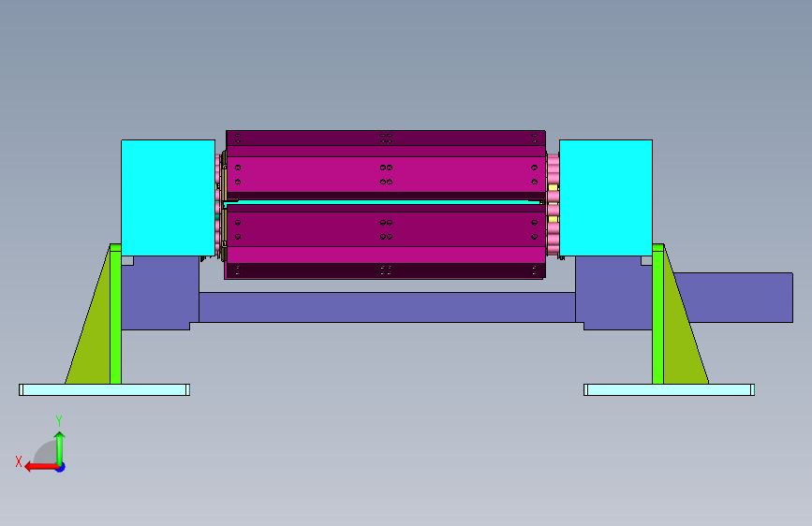Click the green Y axis arrow
This screenshot has width=812, height=526.
pyautogui.click(x=60, y=447)
